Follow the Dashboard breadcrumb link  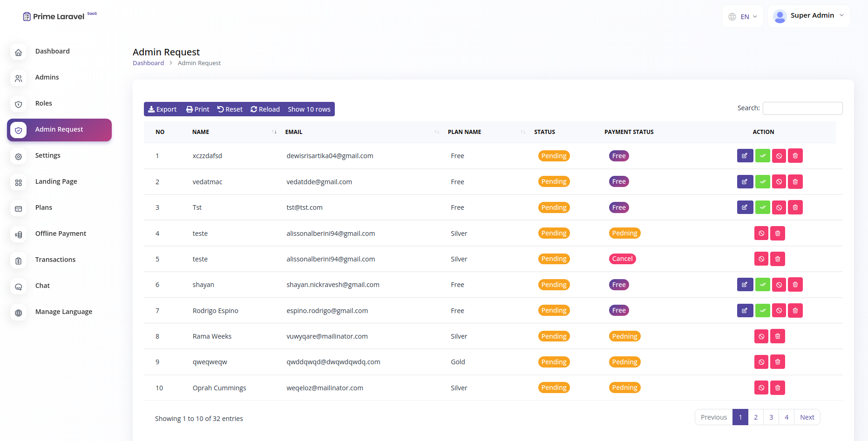pos(148,63)
